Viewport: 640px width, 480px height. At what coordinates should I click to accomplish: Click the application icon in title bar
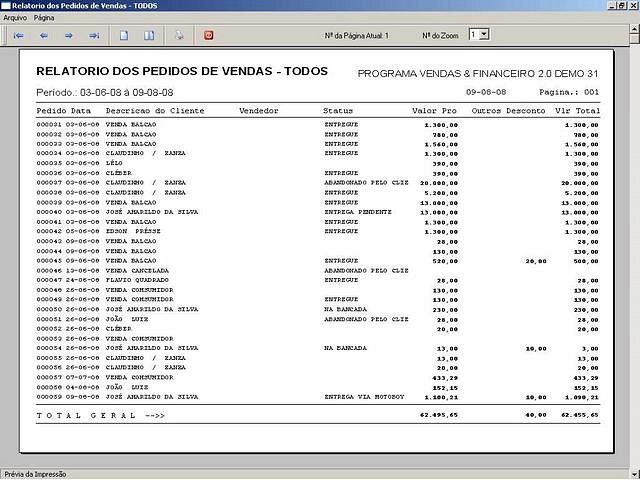[7, 6]
